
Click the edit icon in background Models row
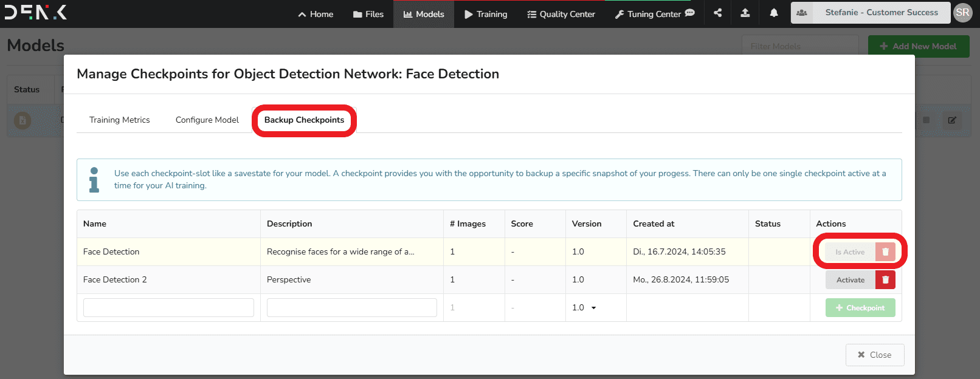point(952,120)
